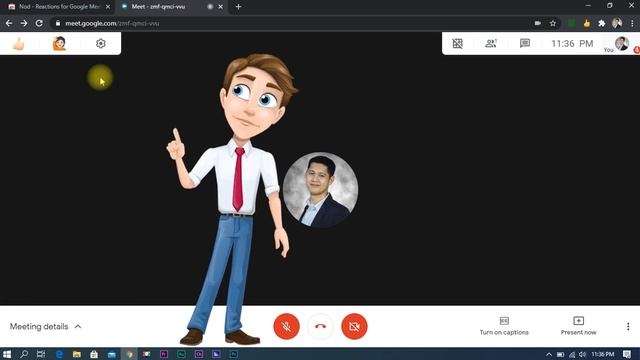Screen dimensions: 640x360
Task: Leave call with red hang-up button
Action: 320,326
